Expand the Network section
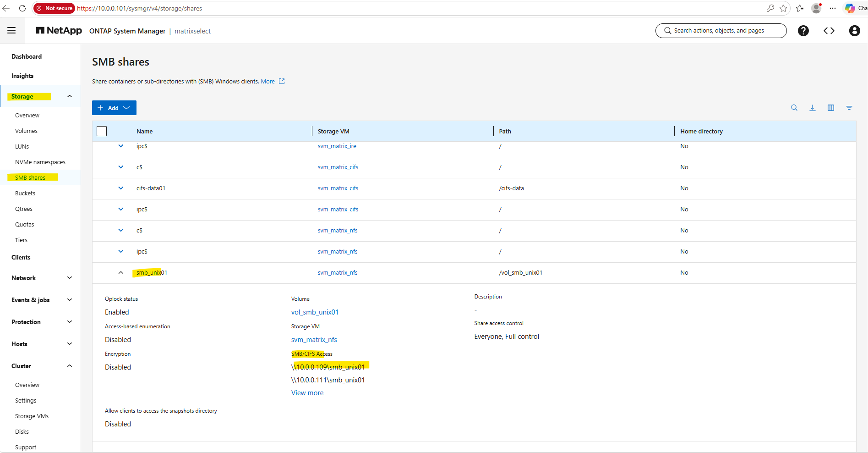 tap(70, 278)
